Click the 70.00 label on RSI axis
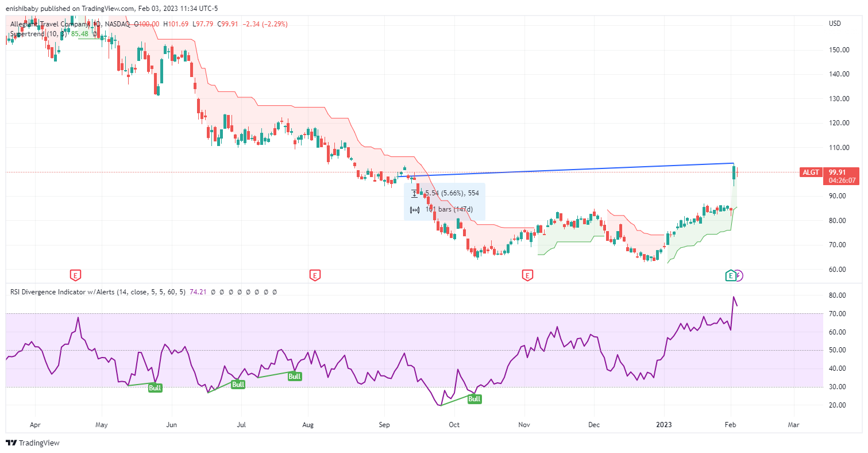The width and height of the screenshot is (868, 453). pos(838,314)
